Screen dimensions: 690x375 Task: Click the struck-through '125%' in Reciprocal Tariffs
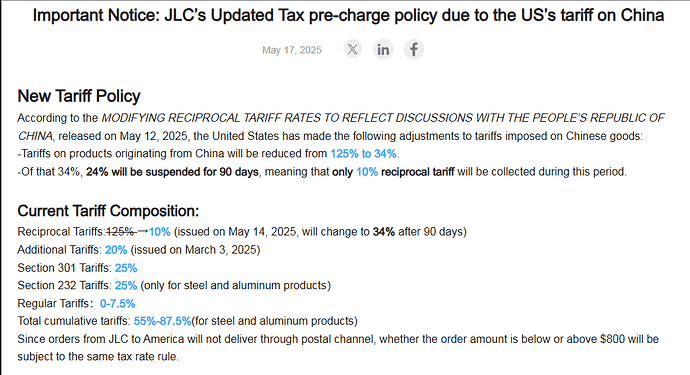(120, 232)
